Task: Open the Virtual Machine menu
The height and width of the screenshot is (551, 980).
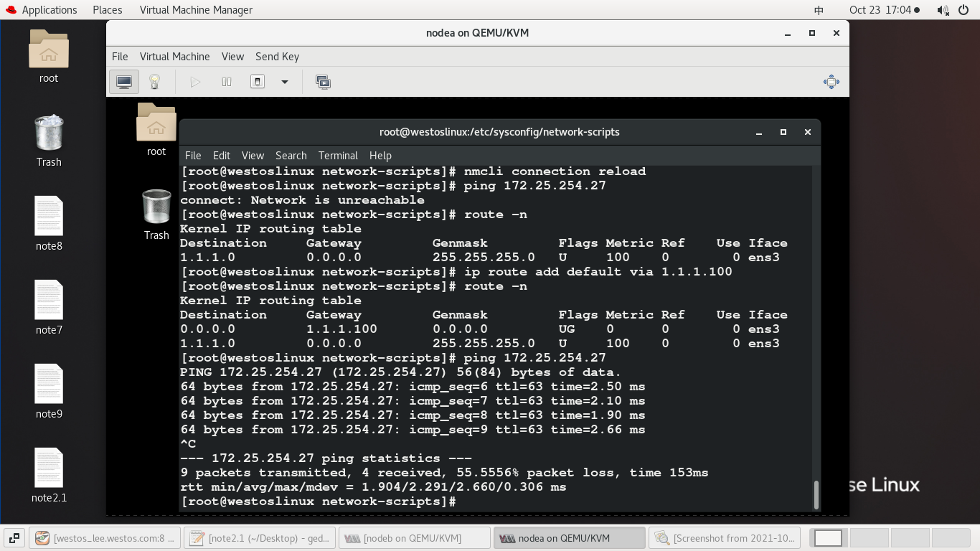Action: [174, 56]
